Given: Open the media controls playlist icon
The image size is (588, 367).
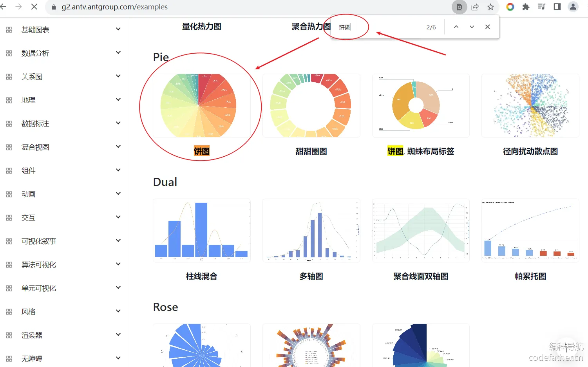Looking at the screenshot, I should [x=541, y=7].
